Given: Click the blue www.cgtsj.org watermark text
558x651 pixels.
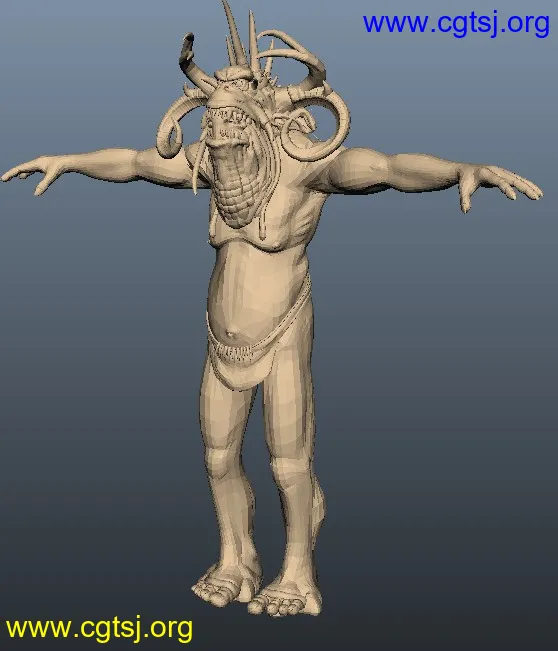Looking at the screenshot, I should tap(456, 24).
